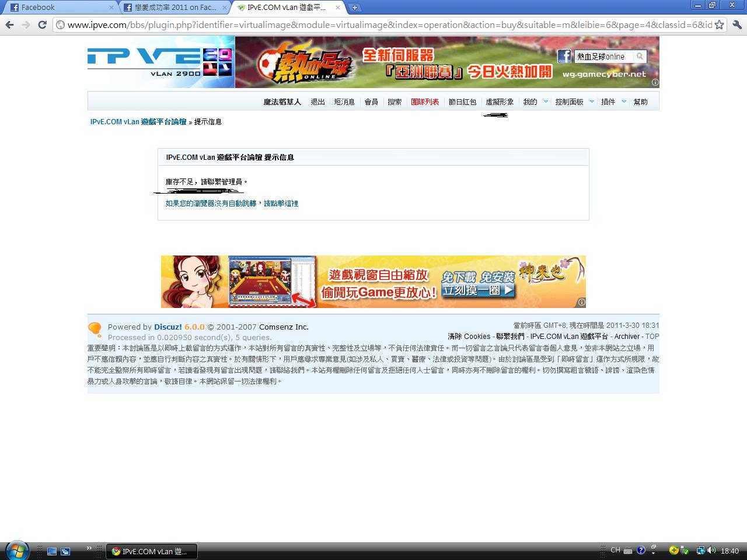This screenshot has width=747, height=560.
Task: Click the footer IPvE.COM vLan 遊戲平台 link
Action: pos(569,337)
